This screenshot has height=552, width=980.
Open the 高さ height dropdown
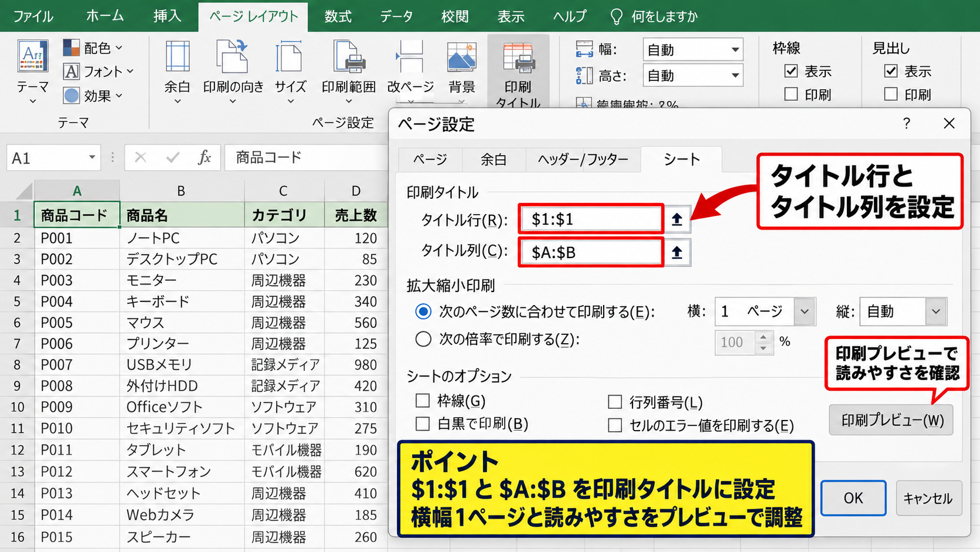click(x=735, y=76)
